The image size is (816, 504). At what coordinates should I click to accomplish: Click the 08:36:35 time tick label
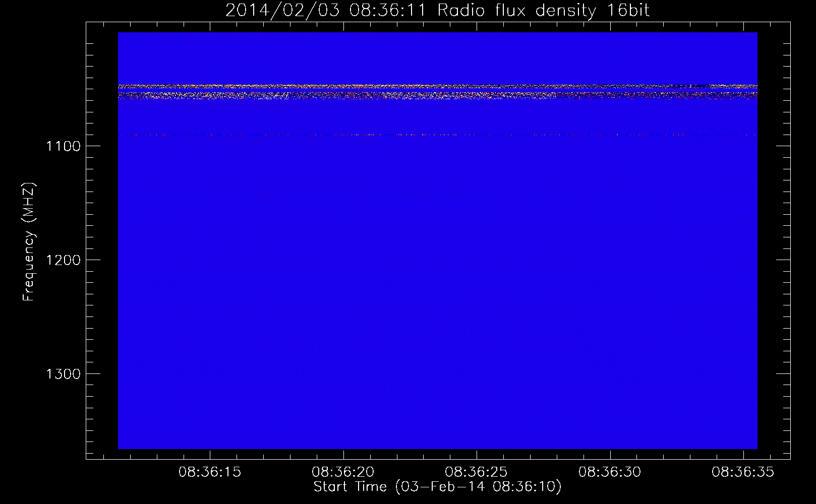click(x=743, y=472)
